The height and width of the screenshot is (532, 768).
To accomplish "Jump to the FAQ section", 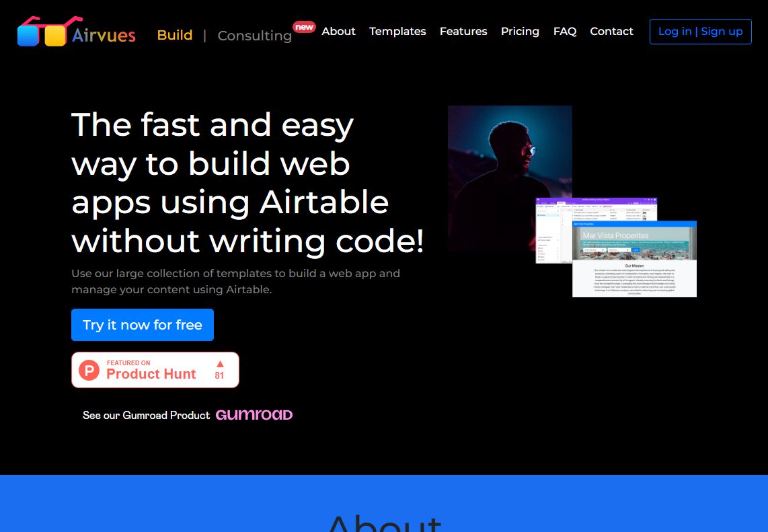I will tap(565, 32).
